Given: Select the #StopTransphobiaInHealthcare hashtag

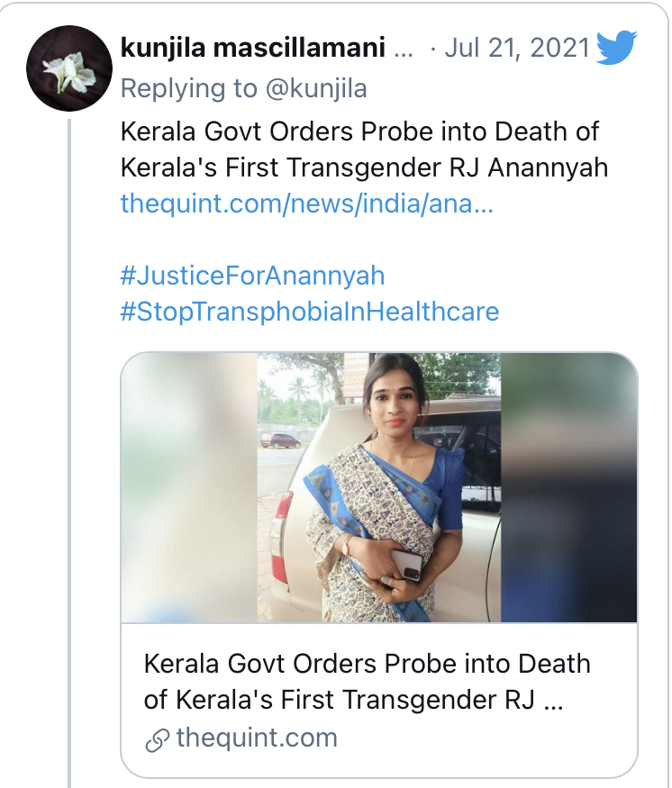Looking at the screenshot, I should tap(310, 312).
